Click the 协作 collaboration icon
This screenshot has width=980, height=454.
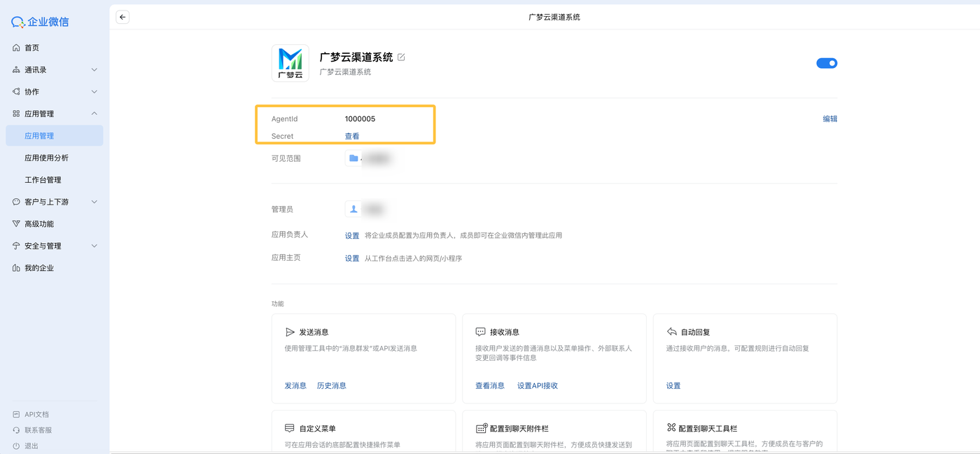pos(16,92)
